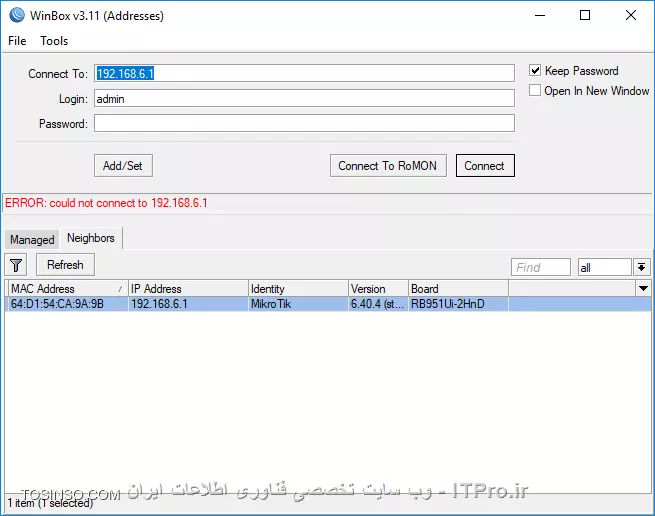
Task: Click the Password input field
Action: (x=304, y=123)
